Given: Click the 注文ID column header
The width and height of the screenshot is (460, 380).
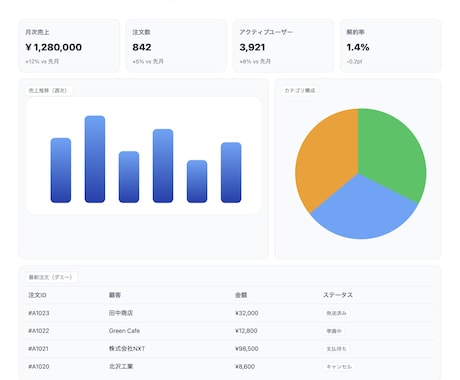Looking at the screenshot, I should pos(37,295).
